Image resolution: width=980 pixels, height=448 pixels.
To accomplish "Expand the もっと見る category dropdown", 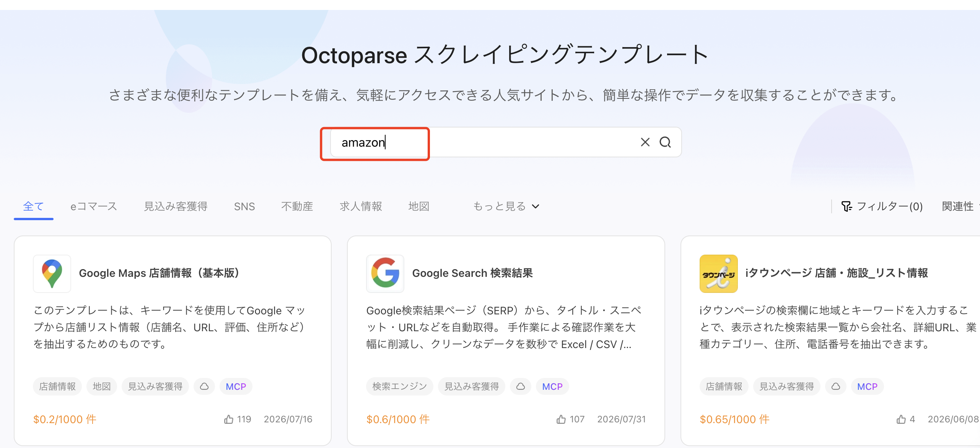I will point(506,206).
